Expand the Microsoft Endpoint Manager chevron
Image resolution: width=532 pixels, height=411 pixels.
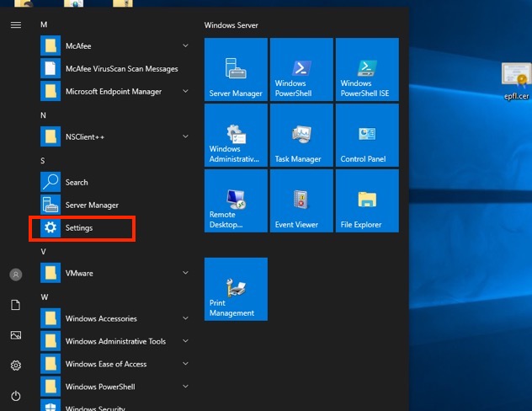point(185,91)
